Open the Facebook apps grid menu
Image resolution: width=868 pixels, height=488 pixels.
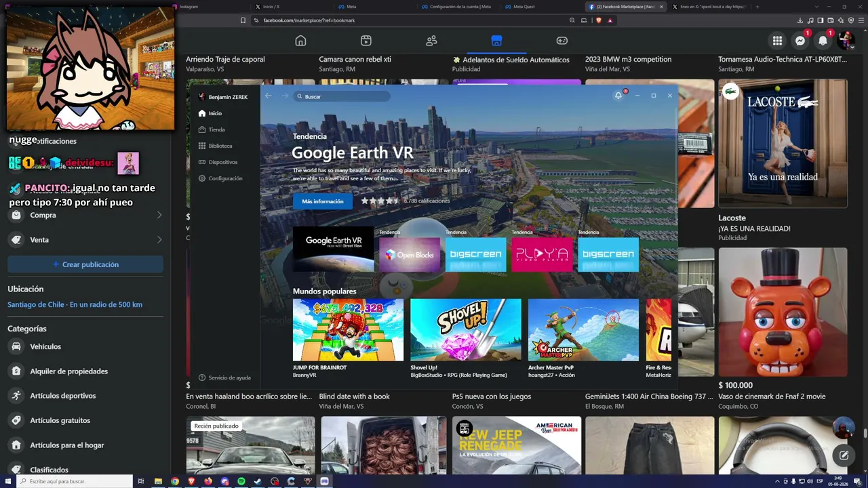click(777, 41)
